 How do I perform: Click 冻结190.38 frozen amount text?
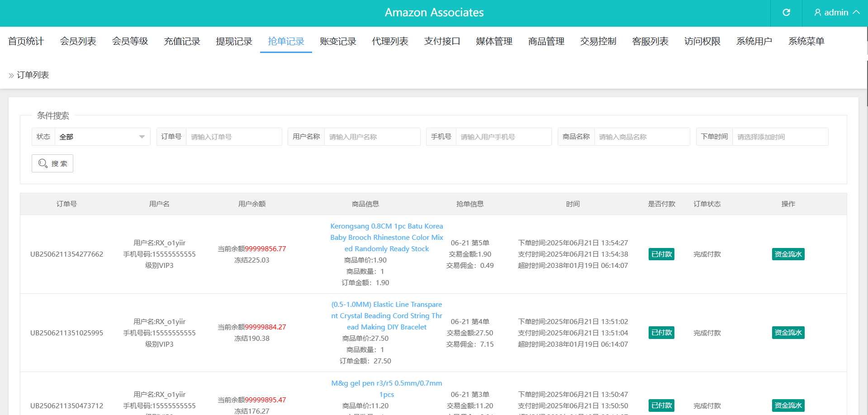point(251,339)
